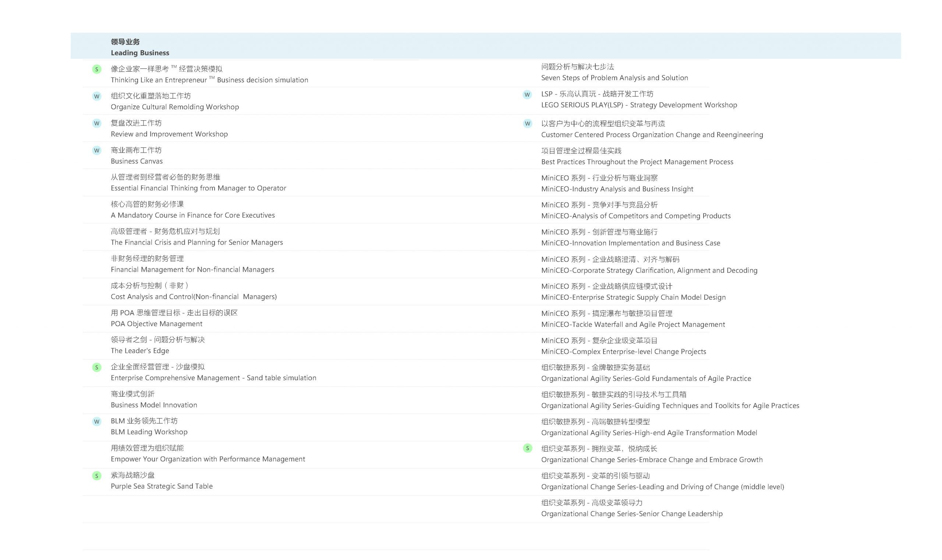Click W badge beside LEGO SERIOUS PLAY workshop
The height and width of the screenshot is (560, 942).
[x=527, y=95]
